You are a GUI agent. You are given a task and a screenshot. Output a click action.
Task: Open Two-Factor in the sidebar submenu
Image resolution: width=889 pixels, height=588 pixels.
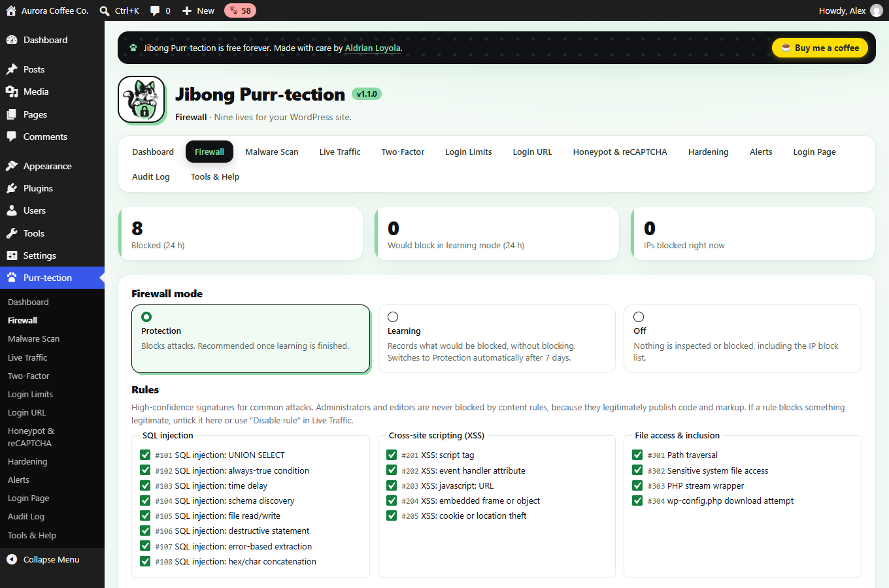coord(29,376)
